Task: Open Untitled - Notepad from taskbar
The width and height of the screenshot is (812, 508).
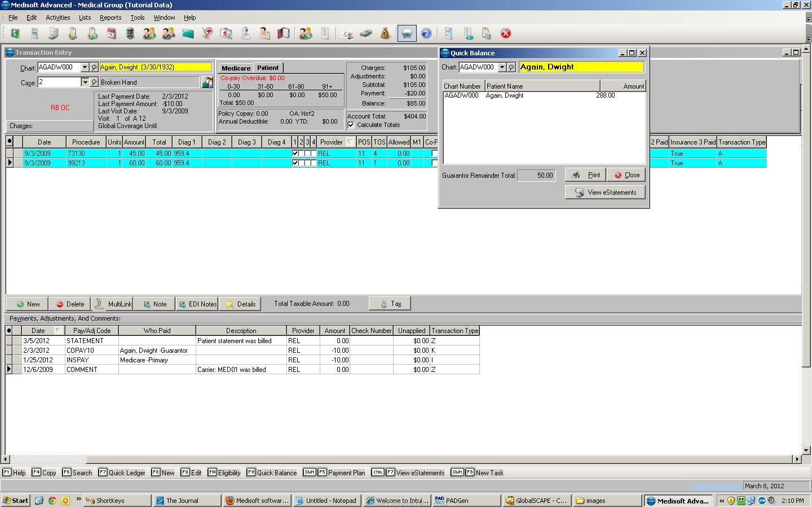Action: click(x=326, y=501)
